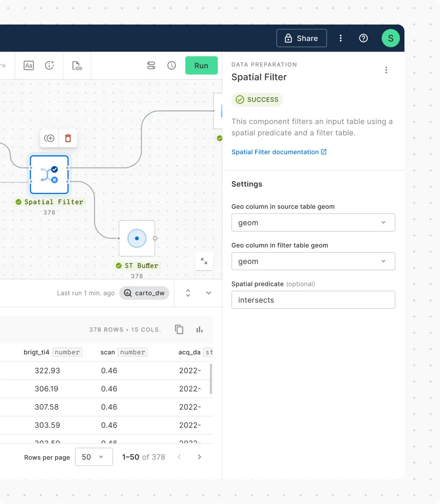Open the run history clock icon
The image size is (440, 504).
coord(171,66)
